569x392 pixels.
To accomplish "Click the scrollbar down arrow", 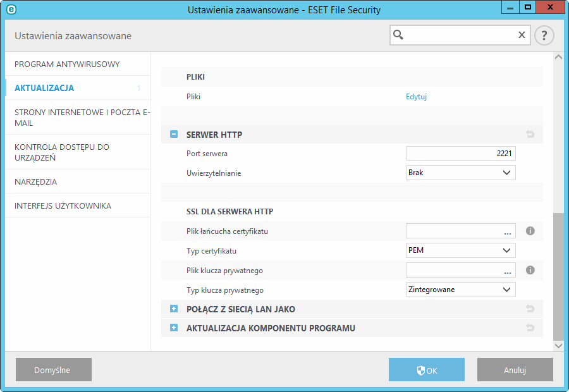I will [558, 346].
